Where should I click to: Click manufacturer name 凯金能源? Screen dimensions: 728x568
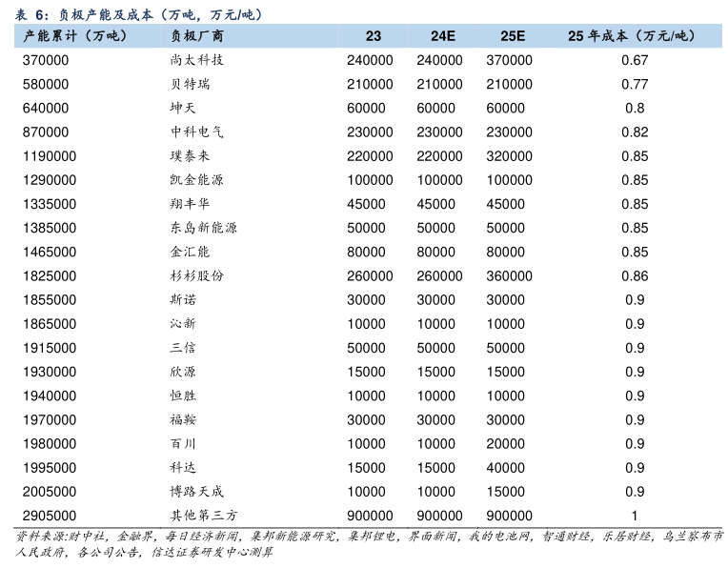tap(197, 180)
